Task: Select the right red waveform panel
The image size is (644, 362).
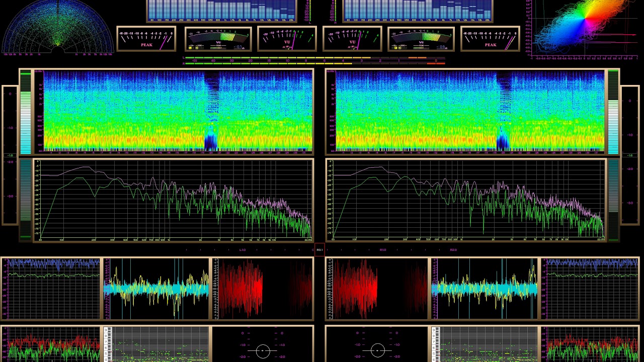Action: pos(377,289)
